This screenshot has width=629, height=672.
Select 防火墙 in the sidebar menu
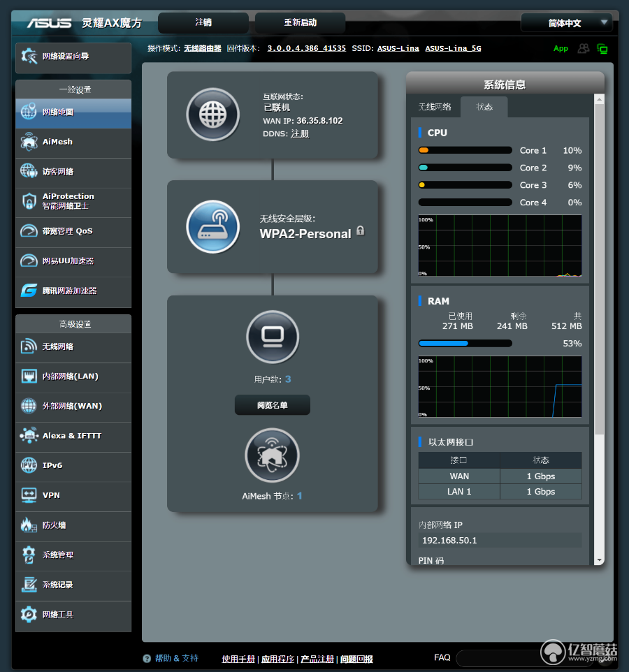pyautogui.click(x=73, y=525)
